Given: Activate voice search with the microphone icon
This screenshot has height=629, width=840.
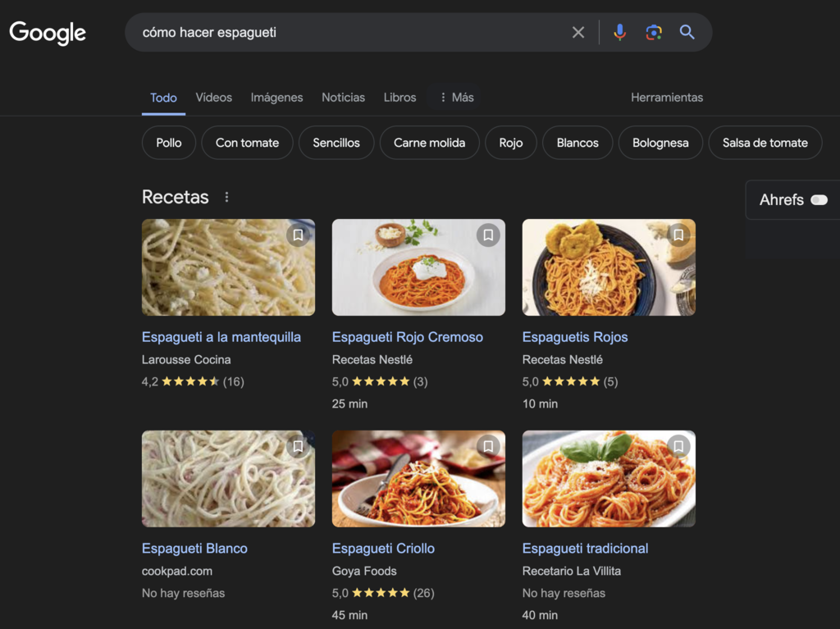Looking at the screenshot, I should pos(619,32).
